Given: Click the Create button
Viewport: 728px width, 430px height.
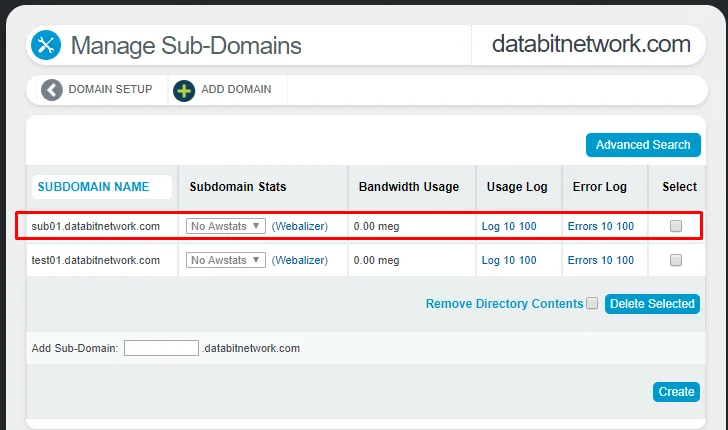Looking at the screenshot, I should point(676,392).
